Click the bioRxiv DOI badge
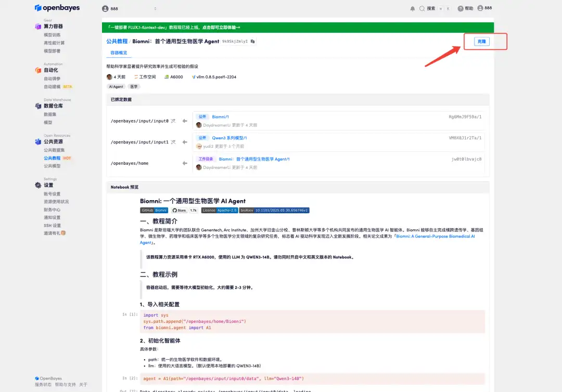The image size is (562, 392). (274, 211)
